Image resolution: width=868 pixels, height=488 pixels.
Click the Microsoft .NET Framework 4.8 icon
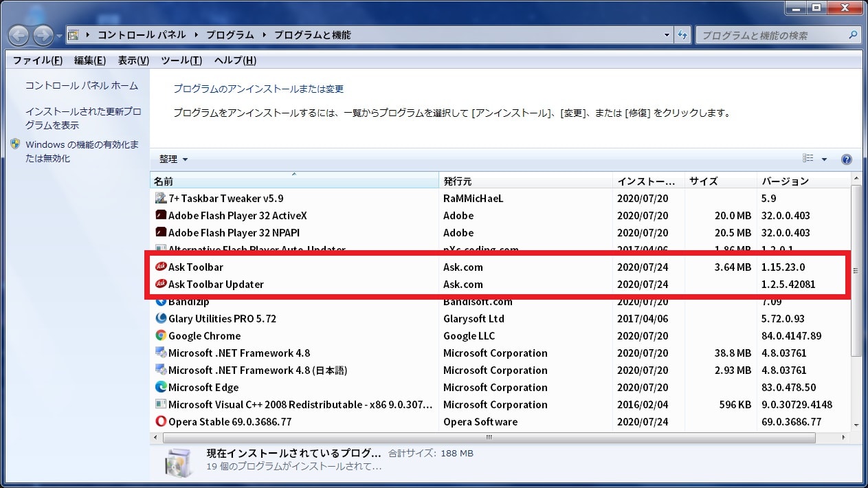(161, 353)
